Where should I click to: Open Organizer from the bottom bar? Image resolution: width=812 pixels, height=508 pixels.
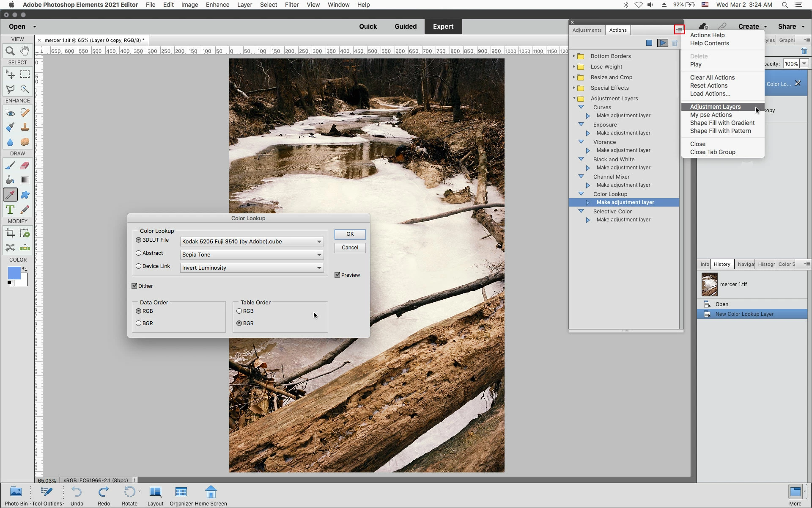(x=181, y=495)
